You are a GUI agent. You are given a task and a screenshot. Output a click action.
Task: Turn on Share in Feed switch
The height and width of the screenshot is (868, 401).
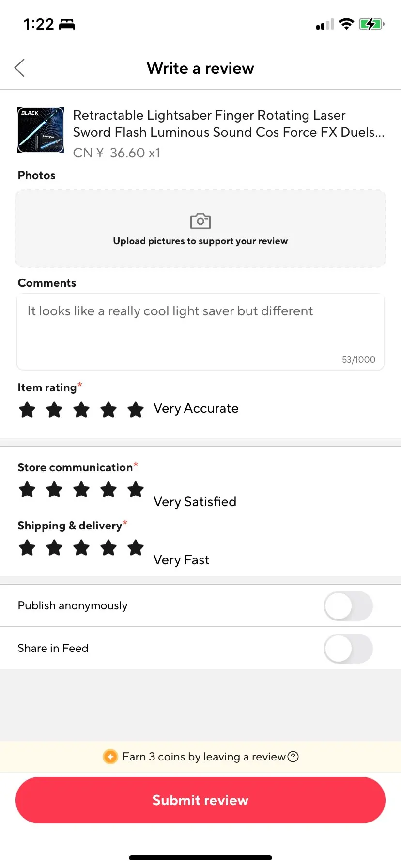(348, 649)
